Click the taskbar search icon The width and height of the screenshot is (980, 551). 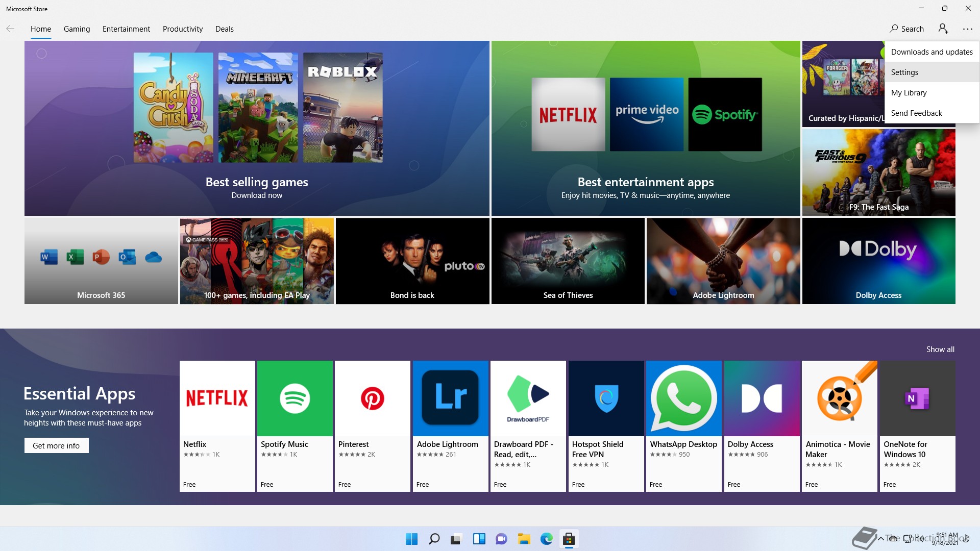coord(434,539)
